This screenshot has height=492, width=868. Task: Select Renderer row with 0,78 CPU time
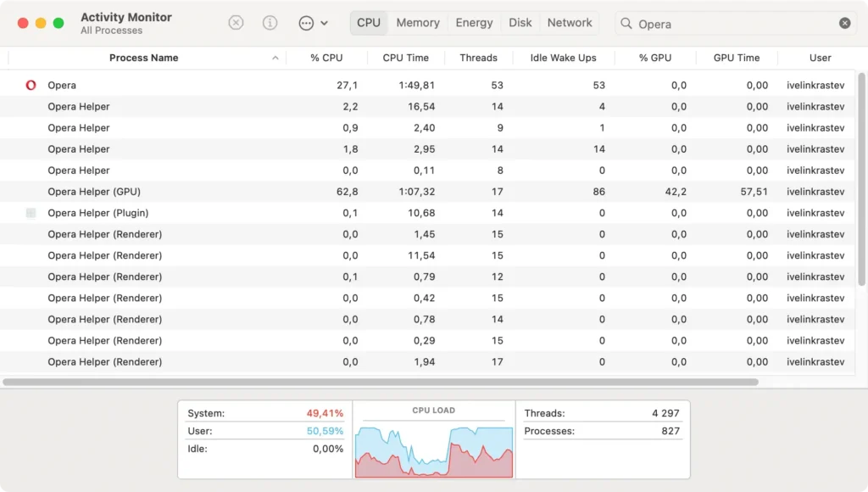point(427,319)
